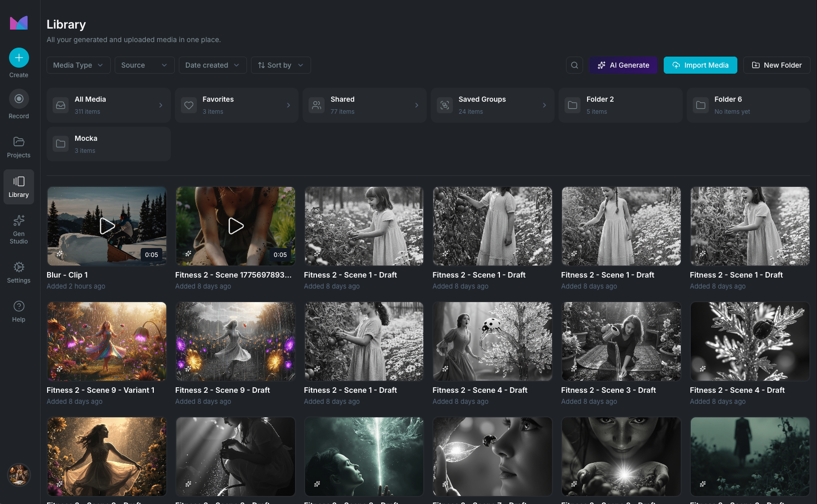
Task: Click the search magnifier icon
Action: (x=575, y=65)
